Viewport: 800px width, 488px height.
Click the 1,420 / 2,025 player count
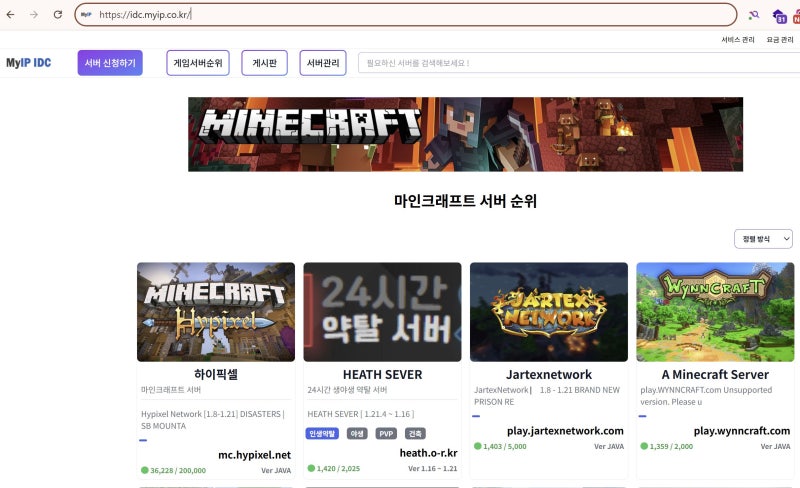coord(338,469)
